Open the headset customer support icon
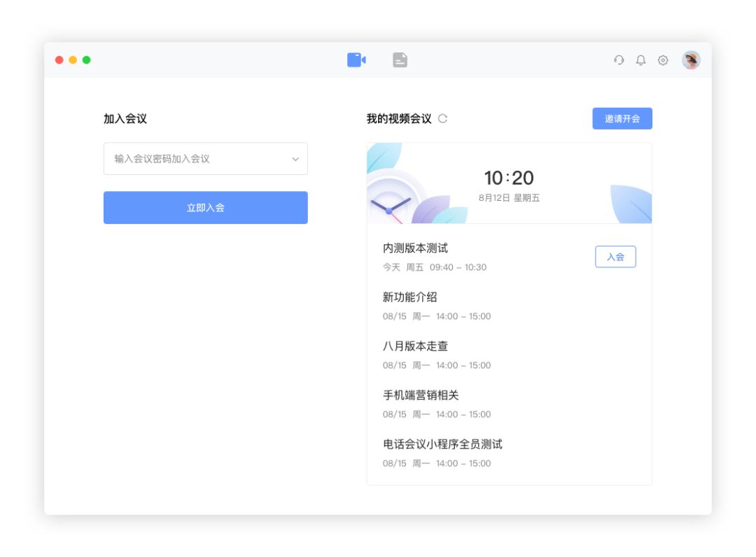756x557 pixels. click(619, 60)
